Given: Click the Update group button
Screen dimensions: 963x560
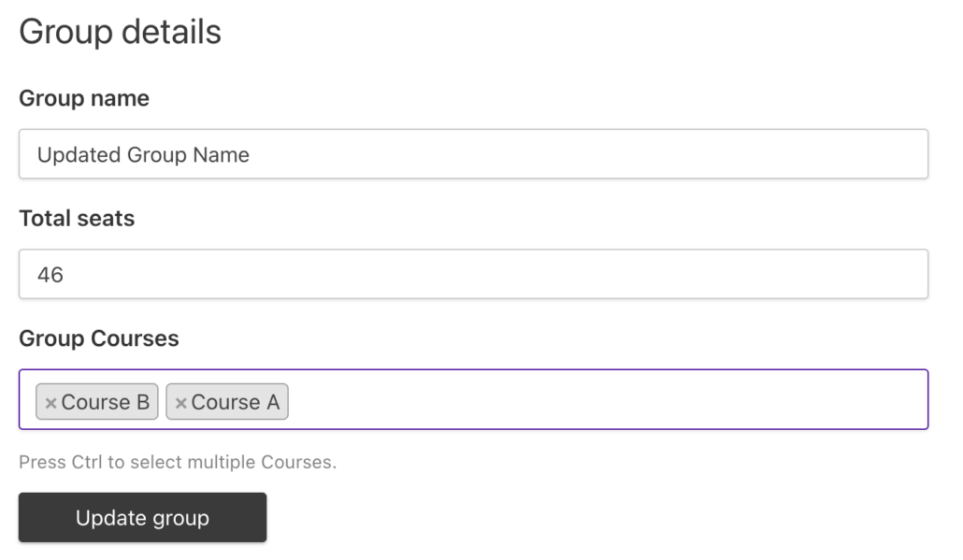Looking at the screenshot, I should click(142, 517).
